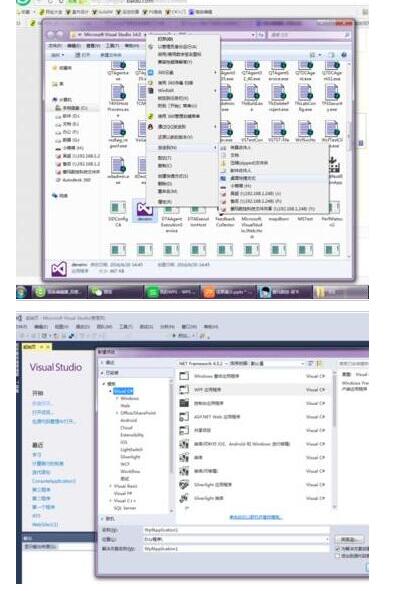This screenshot has width=406, height=591.
Task: Toggle create directory for solution checkbox
Action: point(338,549)
